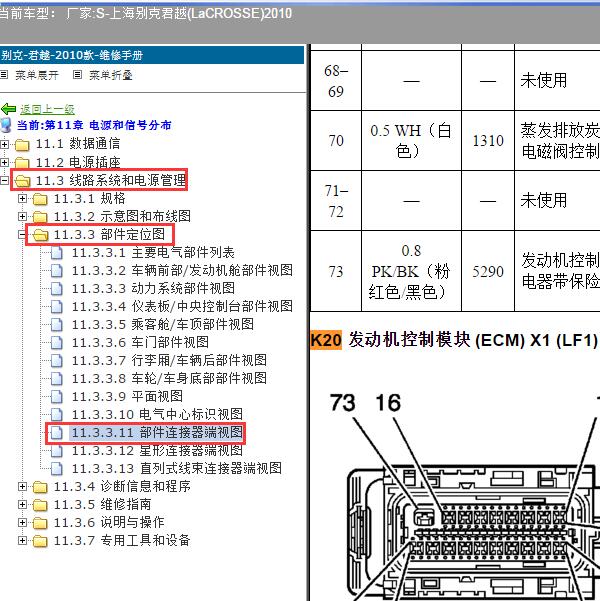
Task: Open 11.3.3.13 直列式线束连接器端视图
Action: pos(177,469)
